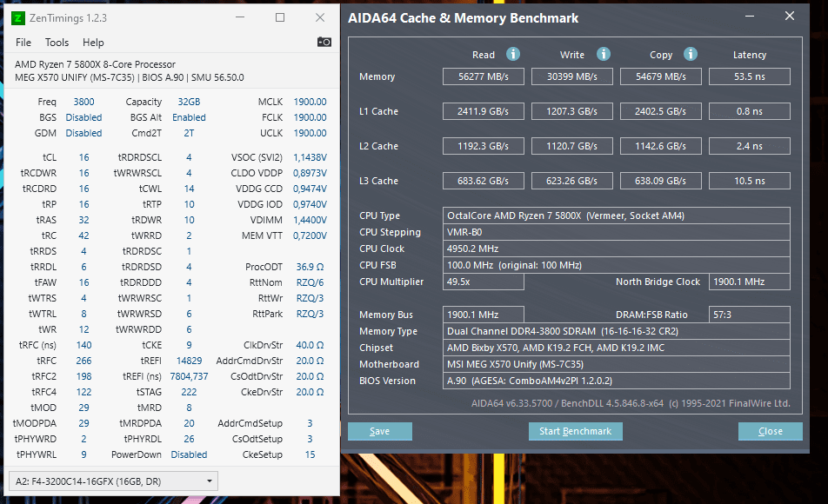Click the CPU FSB field 100.0 MHz

(x=617, y=265)
